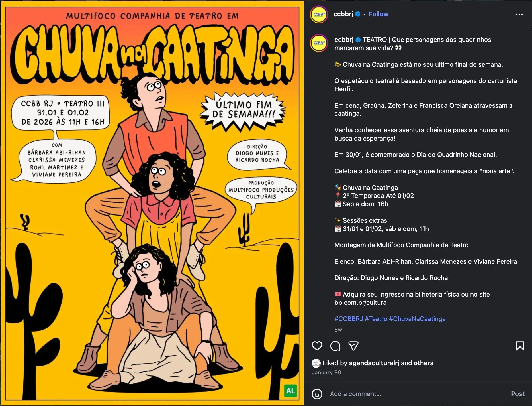Open the agendaculturalrj liker profile
This screenshot has width=532, height=406.
[374, 363]
